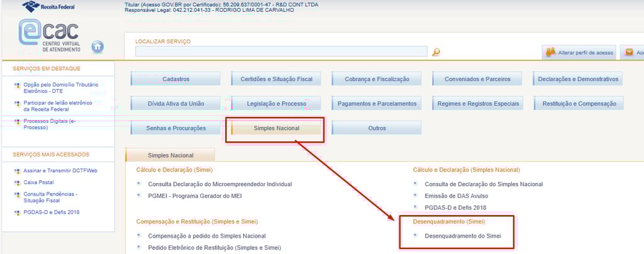Open the Outros category

[x=377, y=128]
